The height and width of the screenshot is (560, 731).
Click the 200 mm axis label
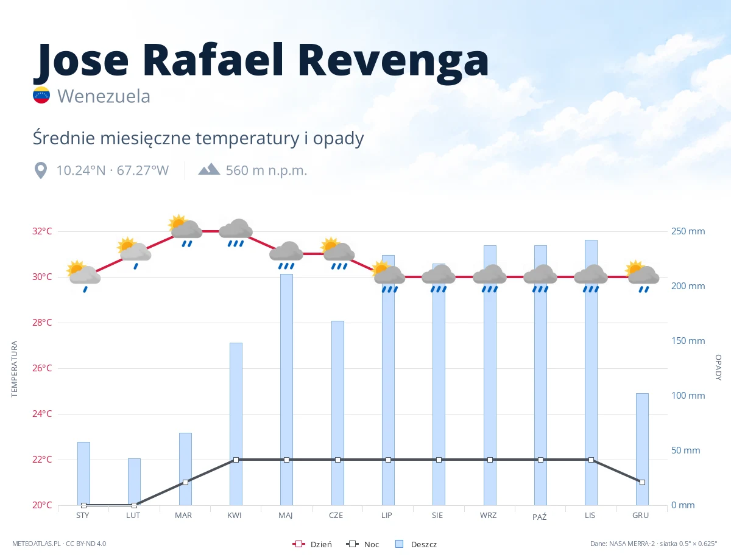click(688, 286)
